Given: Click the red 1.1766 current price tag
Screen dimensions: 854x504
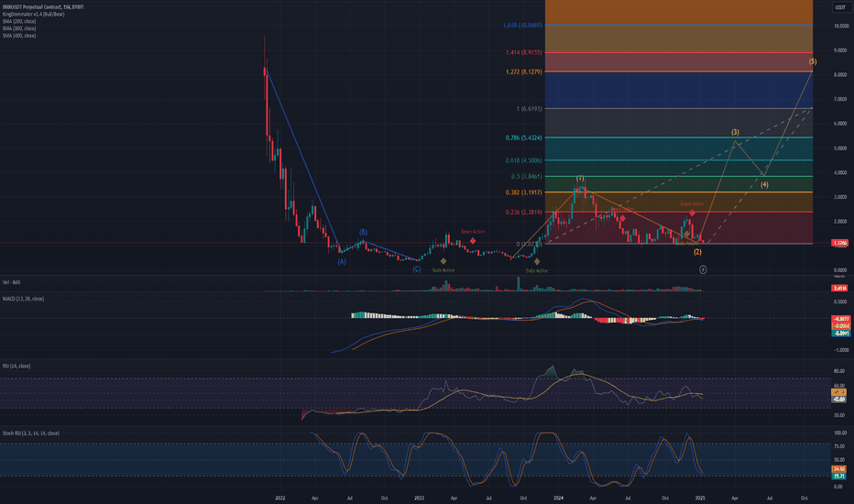Looking at the screenshot, I should [840, 243].
